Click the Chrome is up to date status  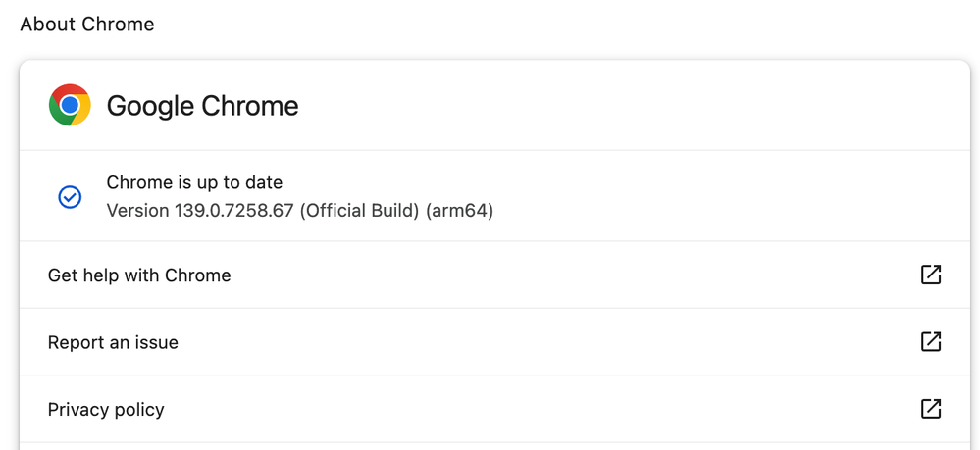point(194,182)
